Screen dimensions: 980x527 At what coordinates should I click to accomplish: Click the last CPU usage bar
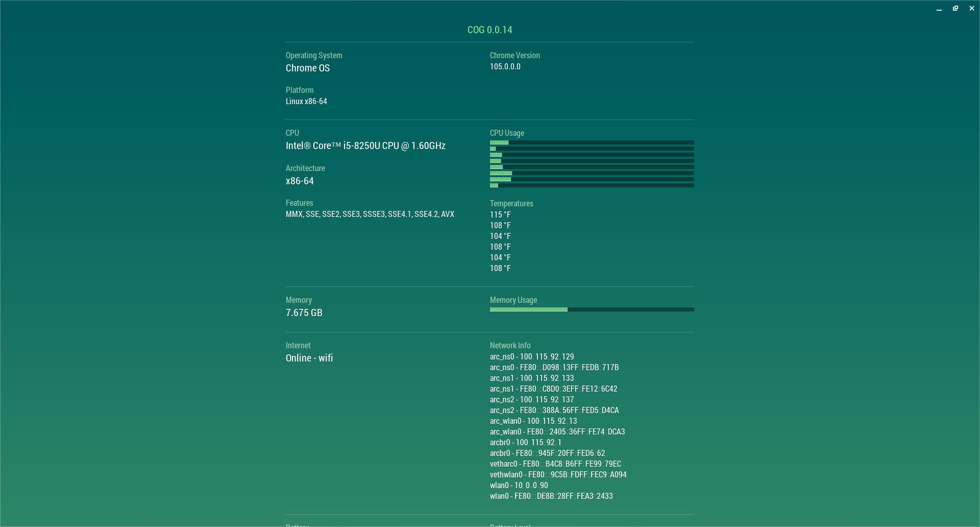(592, 185)
